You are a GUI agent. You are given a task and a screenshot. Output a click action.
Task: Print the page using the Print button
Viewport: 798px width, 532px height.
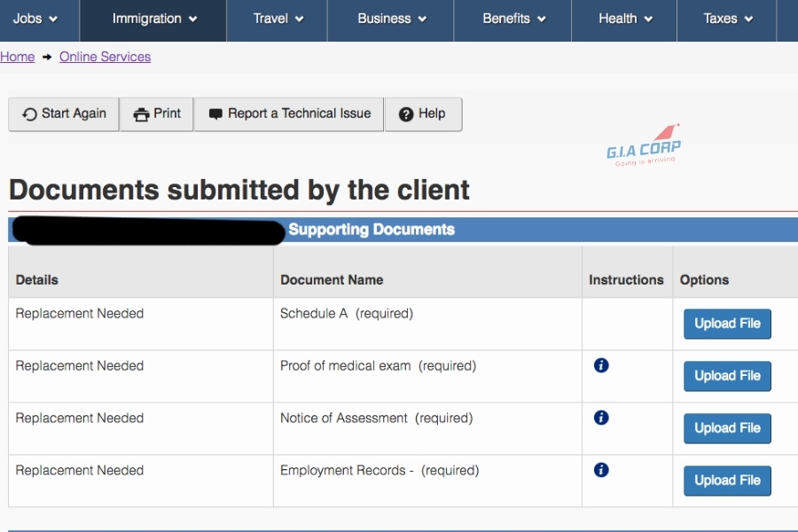click(x=157, y=114)
